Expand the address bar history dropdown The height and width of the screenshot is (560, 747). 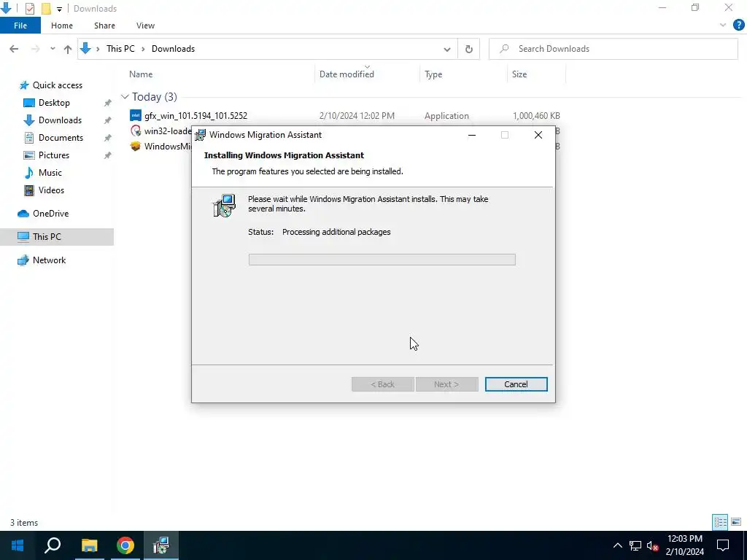click(x=447, y=49)
